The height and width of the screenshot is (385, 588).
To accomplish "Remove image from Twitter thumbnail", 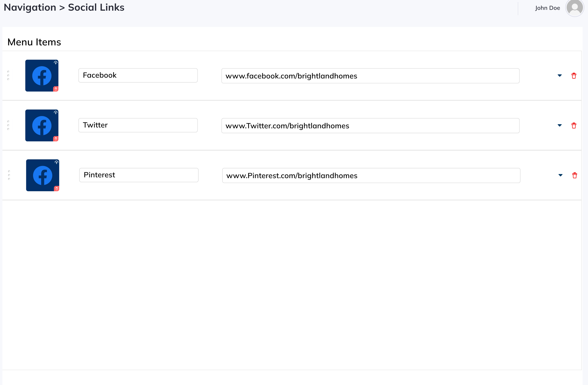I will point(56,139).
